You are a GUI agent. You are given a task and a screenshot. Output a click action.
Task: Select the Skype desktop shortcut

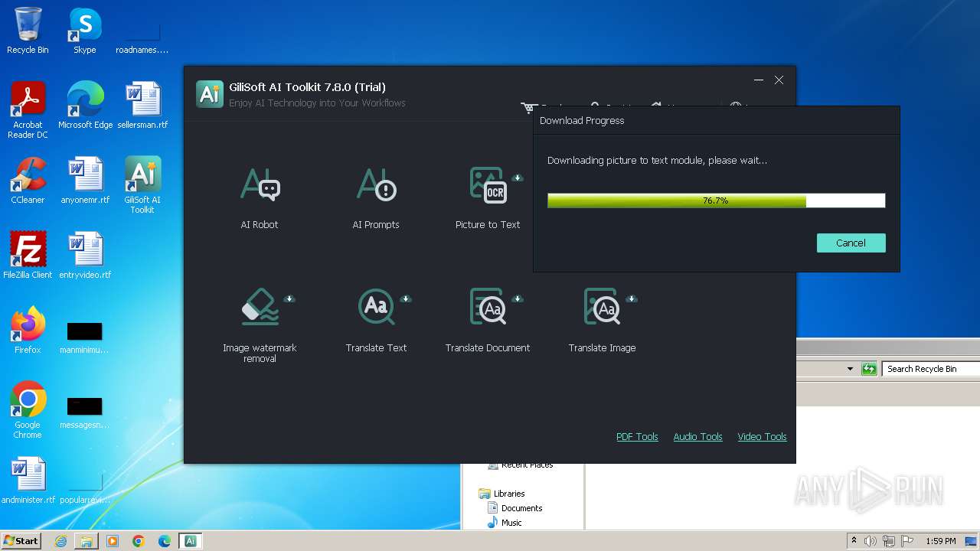coord(85,31)
